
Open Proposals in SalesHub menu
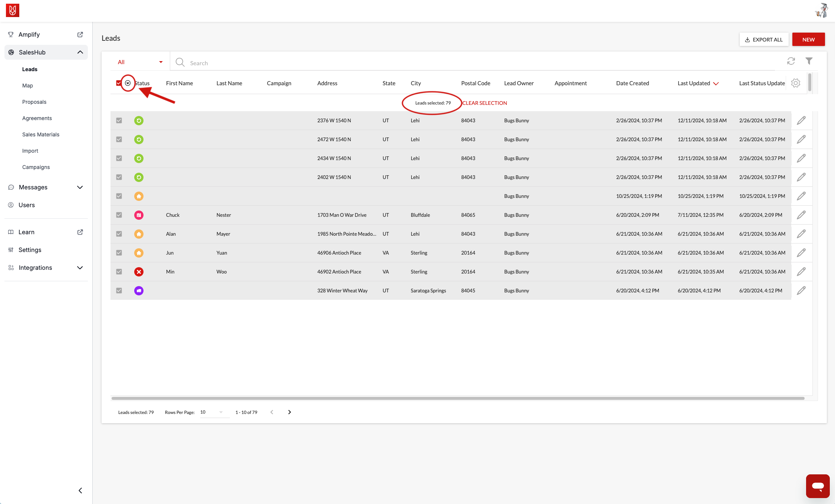click(34, 102)
